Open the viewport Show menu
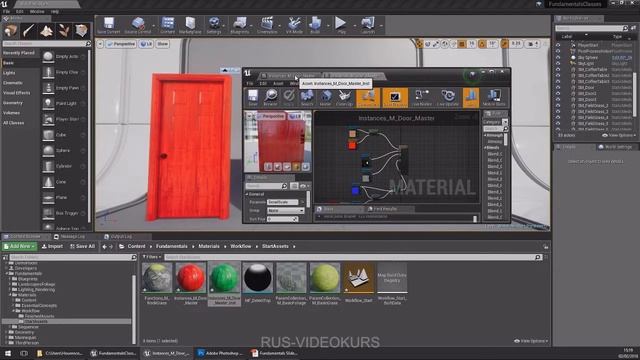Viewport: 640px width, 360px height. tap(162, 44)
